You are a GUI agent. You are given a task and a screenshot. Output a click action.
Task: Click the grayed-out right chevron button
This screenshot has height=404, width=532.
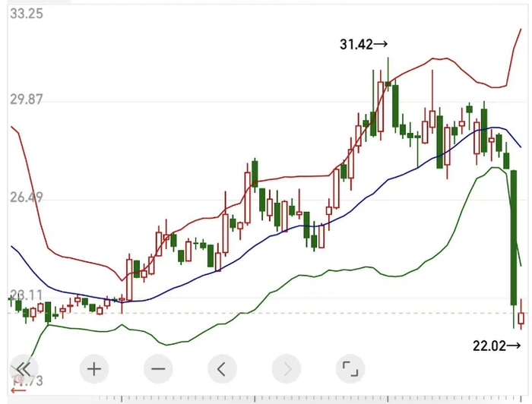click(x=287, y=369)
